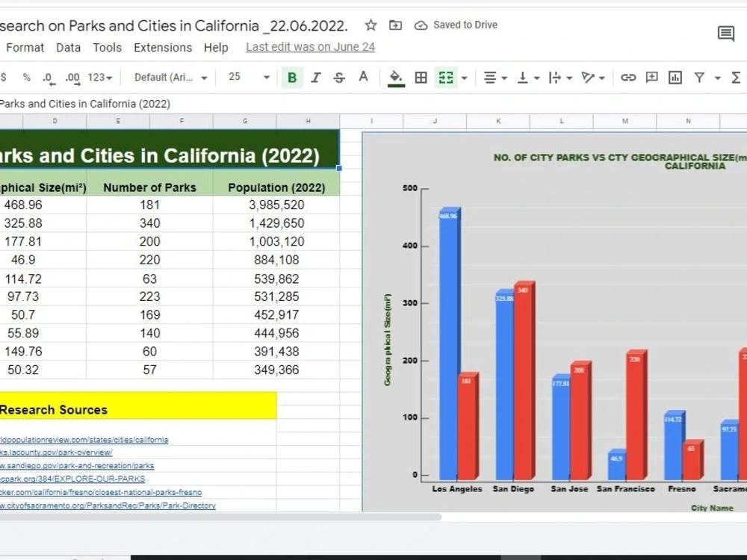Toggle bold formatting
The width and height of the screenshot is (747, 560).
point(292,77)
